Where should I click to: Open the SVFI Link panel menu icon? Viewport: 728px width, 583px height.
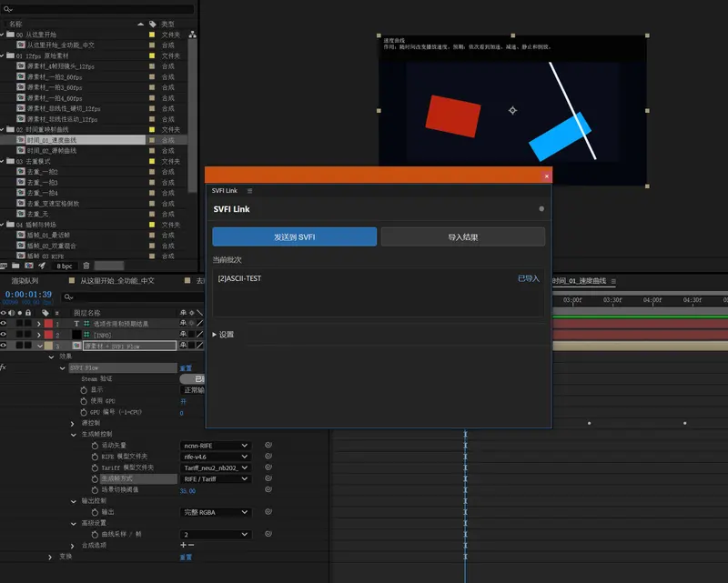[x=249, y=191]
